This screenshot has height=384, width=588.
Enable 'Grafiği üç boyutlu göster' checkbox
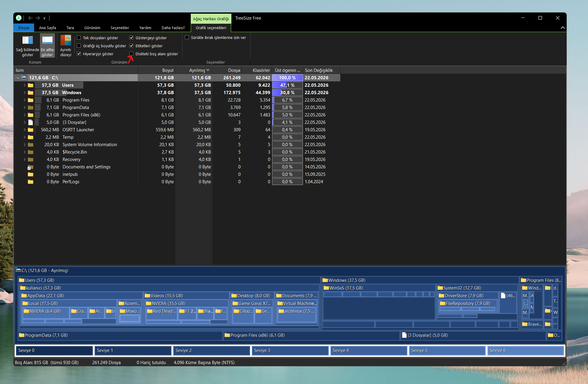pyautogui.click(x=79, y=46)
